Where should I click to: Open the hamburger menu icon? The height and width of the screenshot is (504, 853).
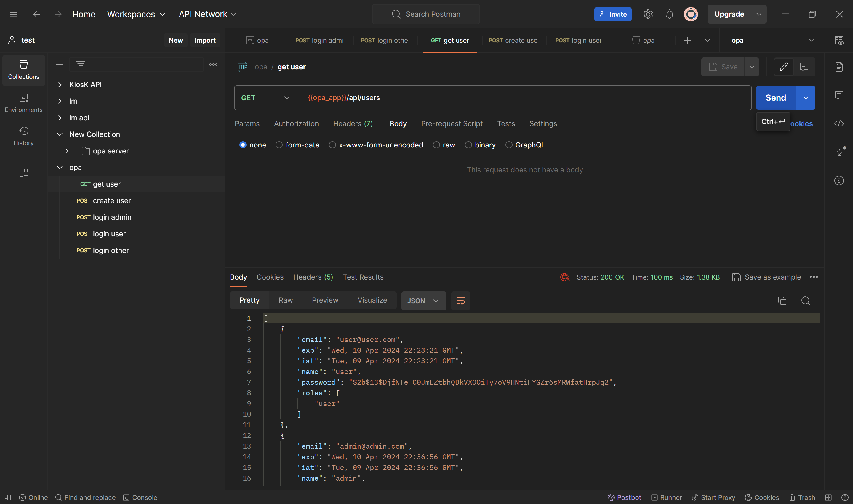coord(14,14)
